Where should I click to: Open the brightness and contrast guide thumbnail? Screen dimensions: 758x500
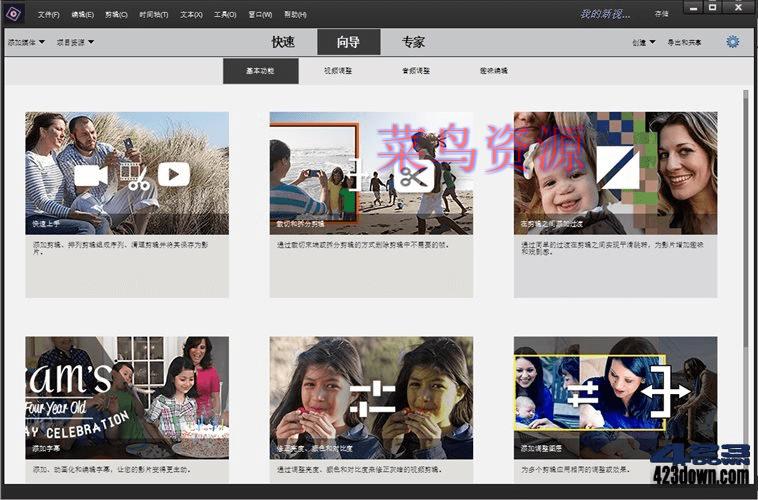pyautogui.click(x=371, y=397)
